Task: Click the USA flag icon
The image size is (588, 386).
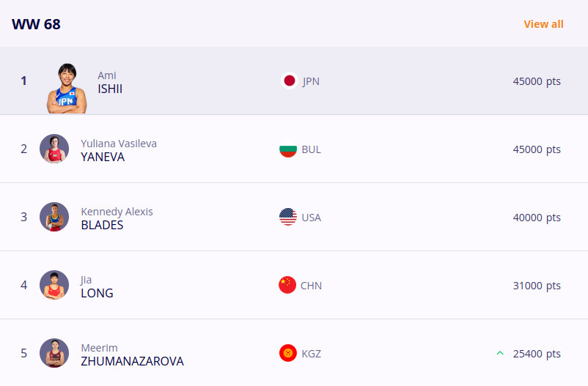Action: 288,218
